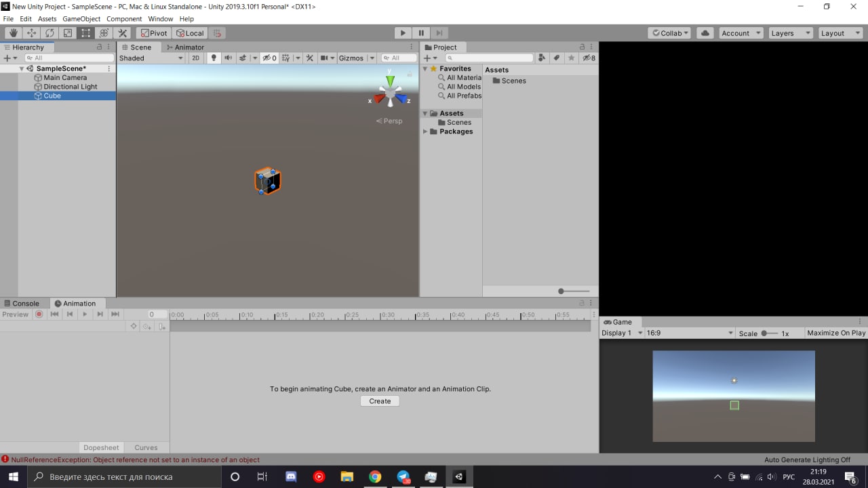Click the Pause button
Image resolution: width=868 pixels, height=488 pixels.
(x=421, y=33)
